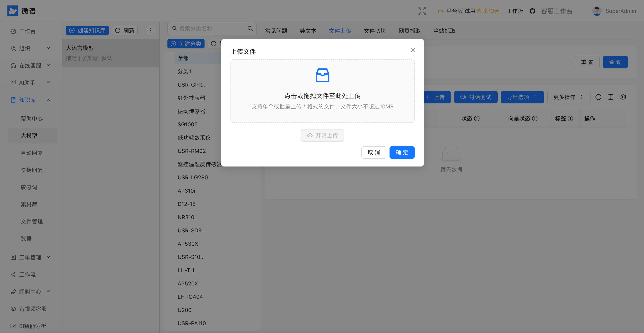Select 音视频客服 icon in the sidebar
This screenshot has height=333, width=644.
pos(13,309)
